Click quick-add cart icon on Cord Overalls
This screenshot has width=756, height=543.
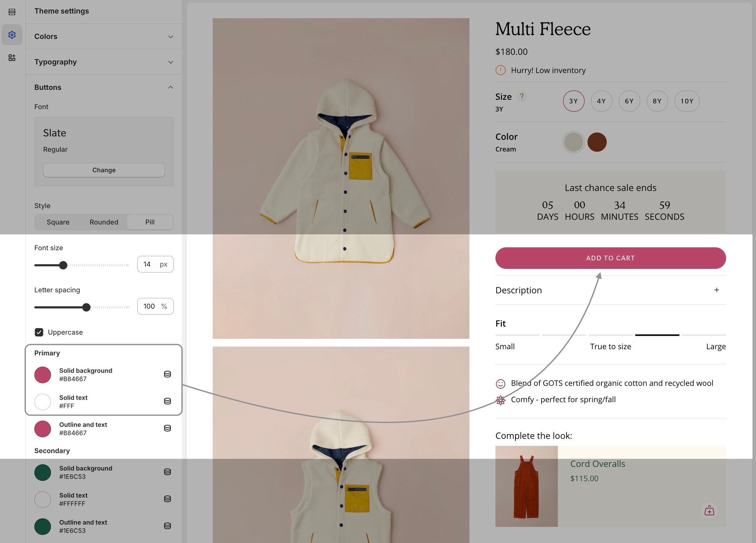pyautogui.click(x=709, y=510)
